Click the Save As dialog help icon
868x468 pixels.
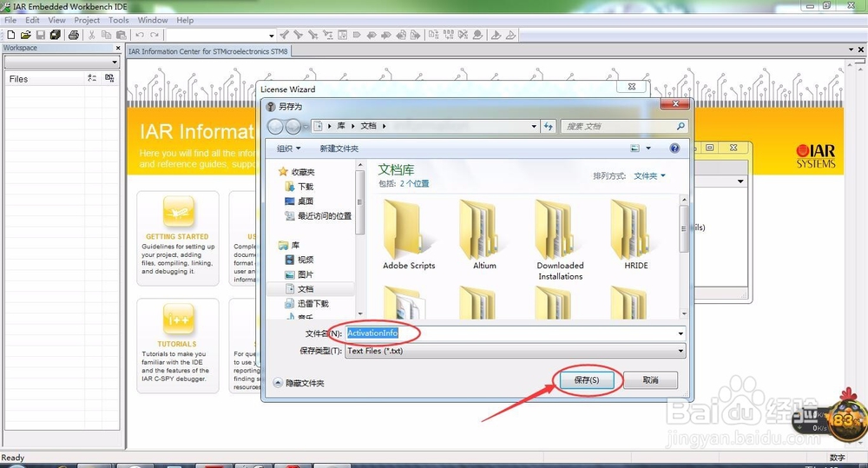coord(674,148)
